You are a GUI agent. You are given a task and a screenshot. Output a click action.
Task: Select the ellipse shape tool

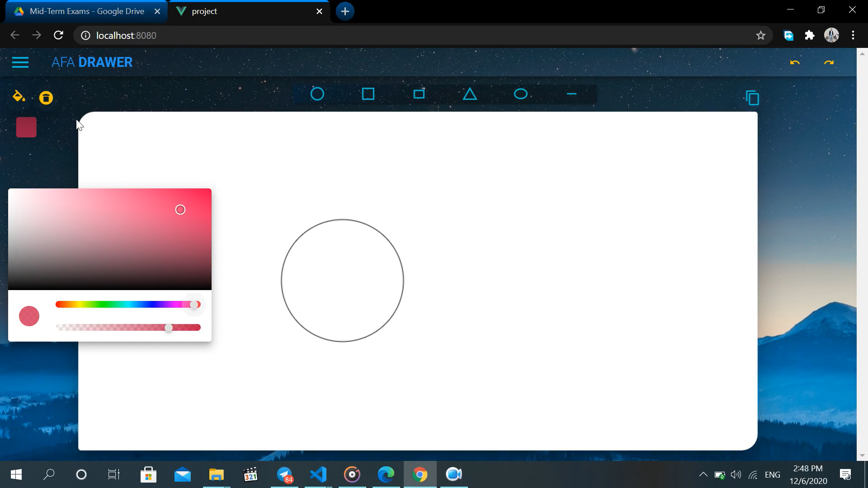[x=521, y=94]
